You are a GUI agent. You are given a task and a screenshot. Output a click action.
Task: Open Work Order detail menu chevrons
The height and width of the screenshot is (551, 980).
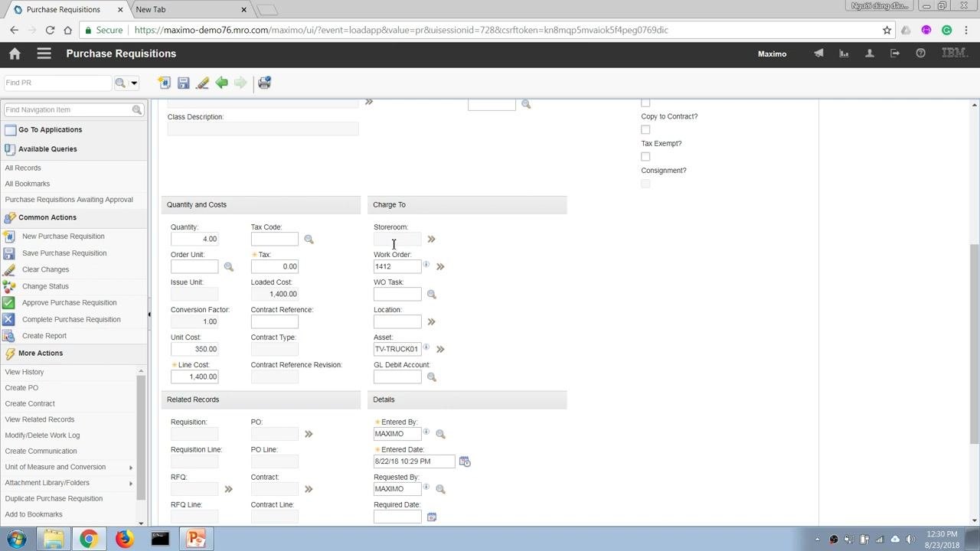coord(440,267)
